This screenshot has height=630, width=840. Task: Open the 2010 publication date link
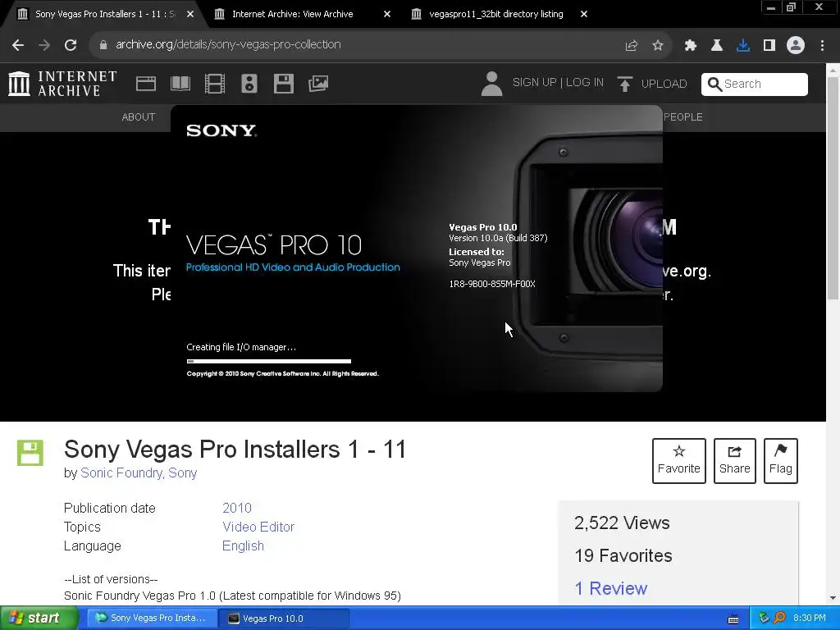[x=237, y=508]
